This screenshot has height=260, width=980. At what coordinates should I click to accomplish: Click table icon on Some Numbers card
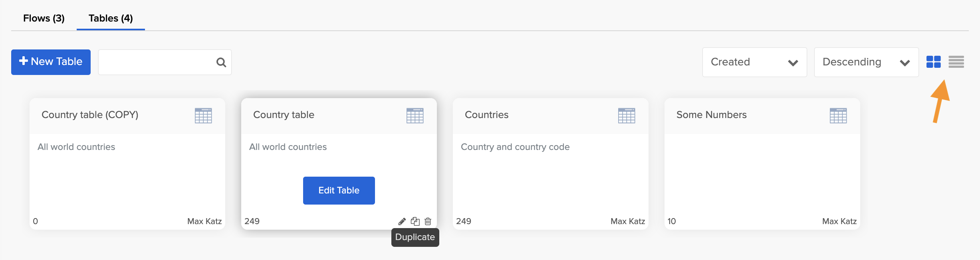point(838,116)
